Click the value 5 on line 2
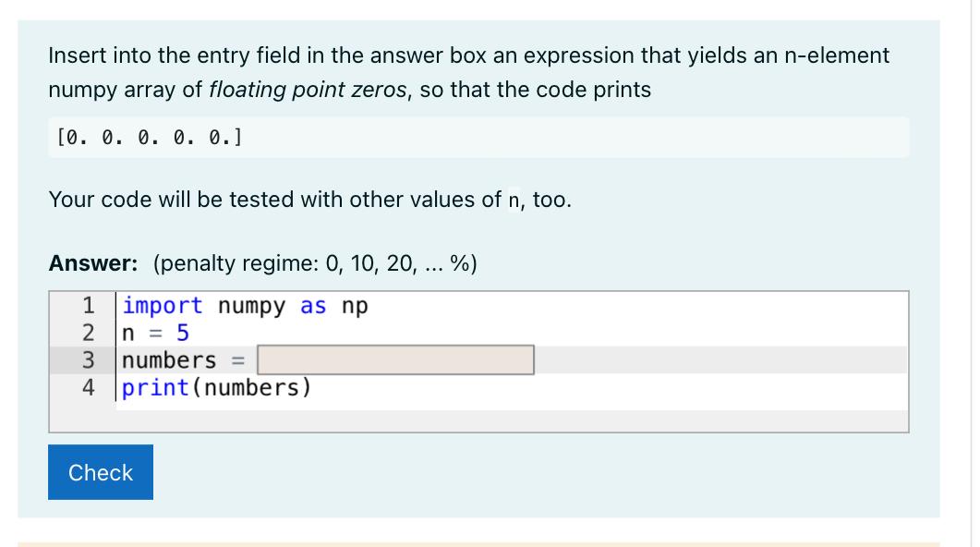This screenshot has height=547, width=980. click(x=183, y=333)
